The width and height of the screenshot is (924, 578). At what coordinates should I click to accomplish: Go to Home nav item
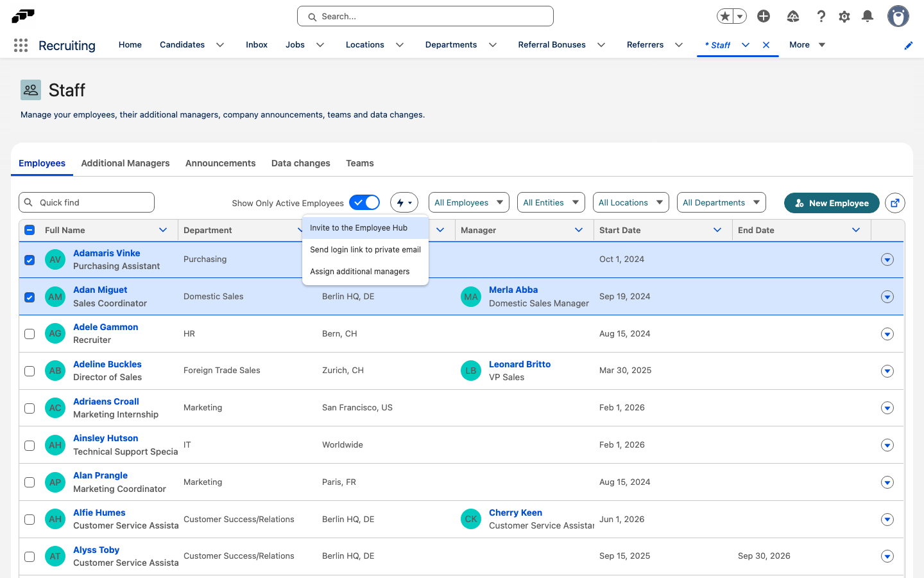130,45
